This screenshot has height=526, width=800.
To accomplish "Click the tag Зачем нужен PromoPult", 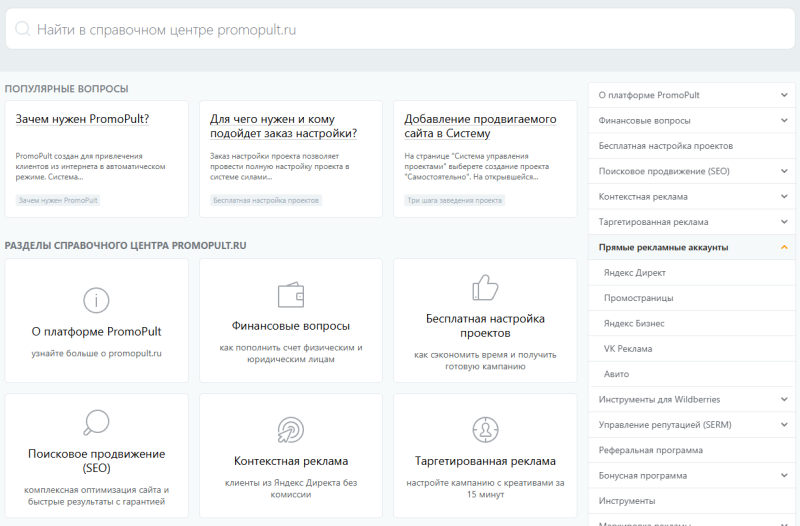I will 58,201.
